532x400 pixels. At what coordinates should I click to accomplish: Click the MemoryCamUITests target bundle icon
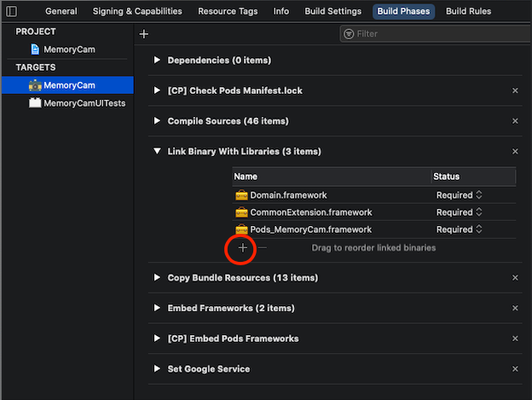tap(35, 103)
